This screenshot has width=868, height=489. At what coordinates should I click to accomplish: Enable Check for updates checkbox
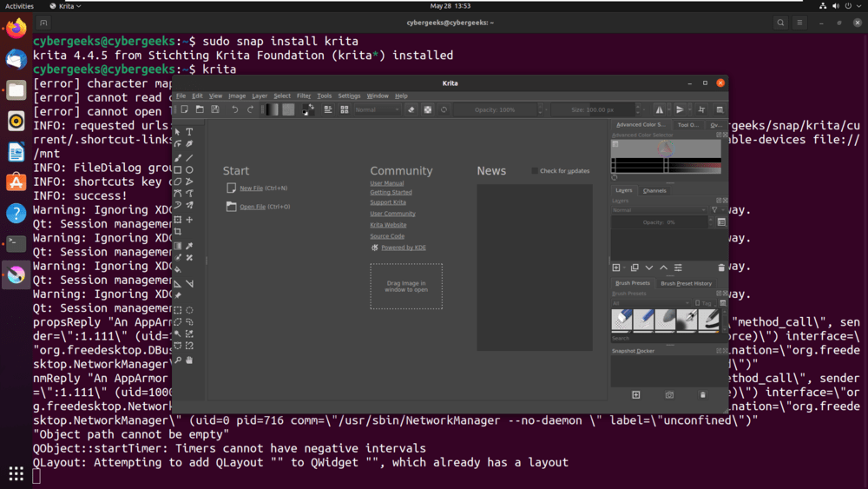click(x=534, y=170)
